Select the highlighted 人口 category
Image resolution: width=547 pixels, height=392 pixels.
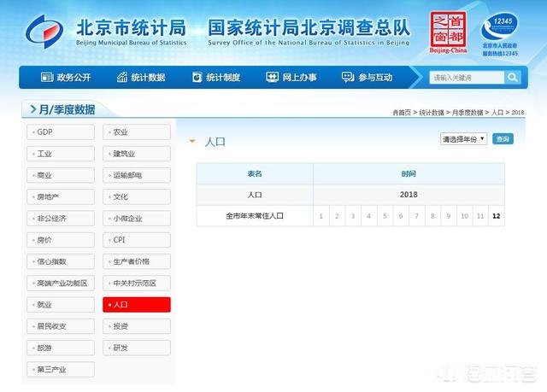pyautogui.click(x=137, y=305)
